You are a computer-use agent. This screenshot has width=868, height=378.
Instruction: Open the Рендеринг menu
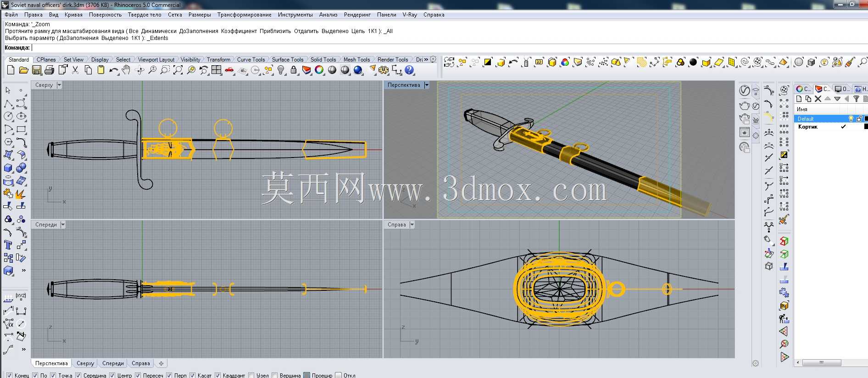(357, 15)
